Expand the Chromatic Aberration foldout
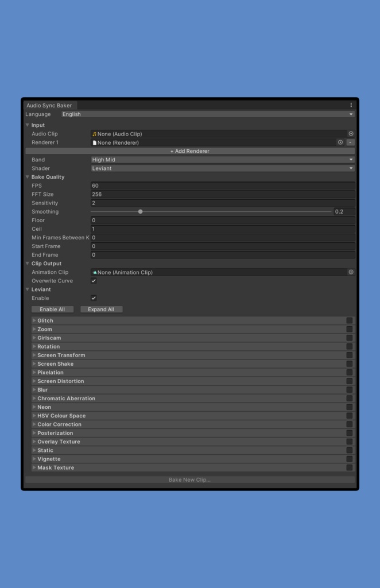This screenshot has height=588, width=380. [x=34, y=399]
